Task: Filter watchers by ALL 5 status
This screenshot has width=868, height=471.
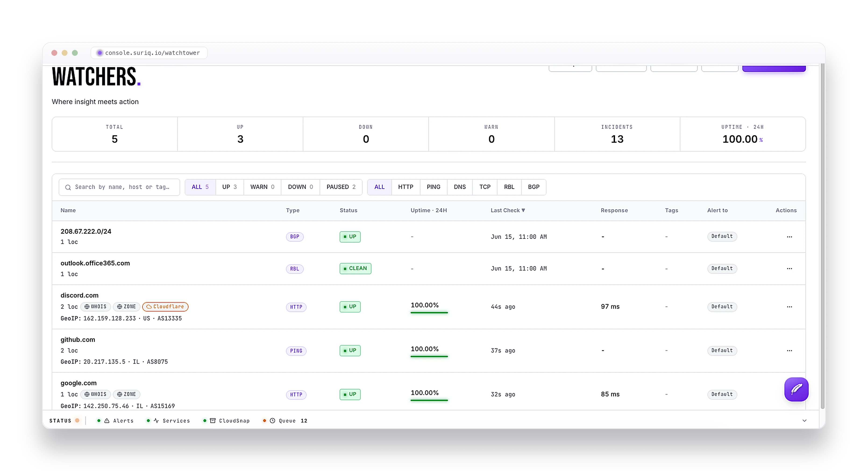Action: click(x=200, y=187)
